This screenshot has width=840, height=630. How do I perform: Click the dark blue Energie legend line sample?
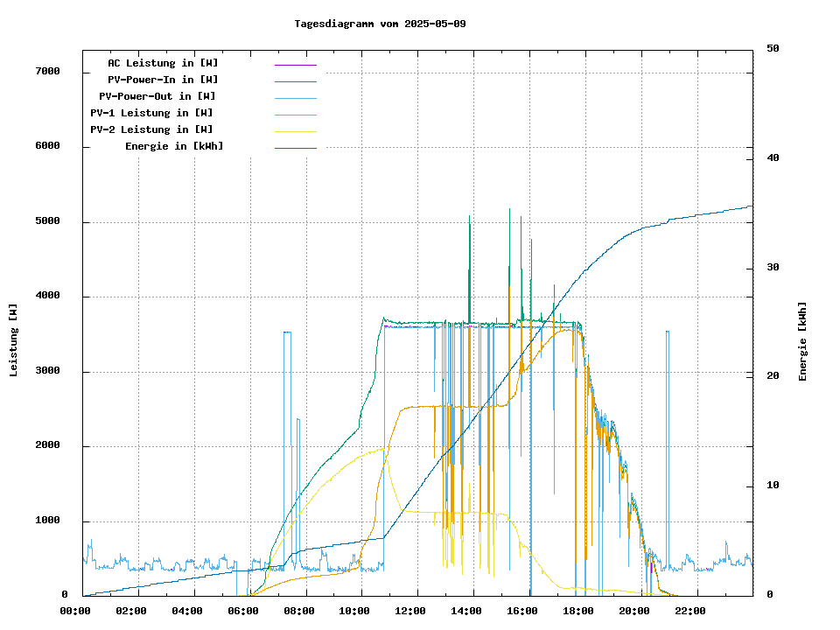(295, 148)
